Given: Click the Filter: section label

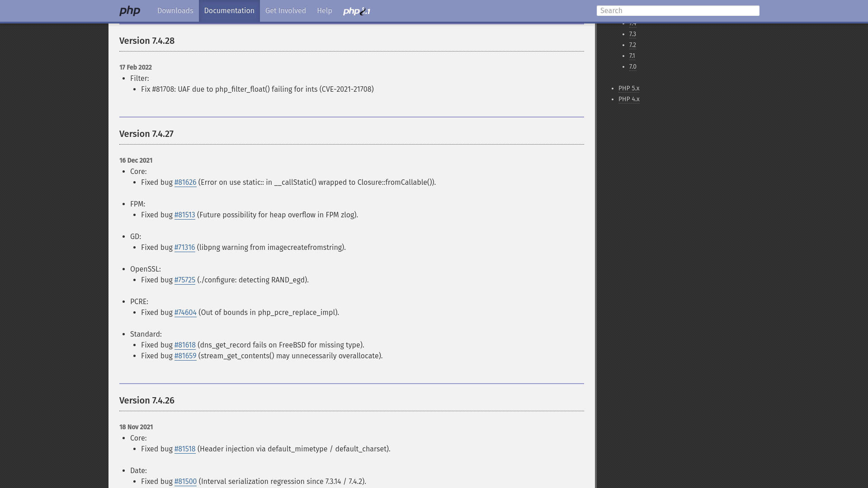Looking at the screenshot, I should coord(140,79).
